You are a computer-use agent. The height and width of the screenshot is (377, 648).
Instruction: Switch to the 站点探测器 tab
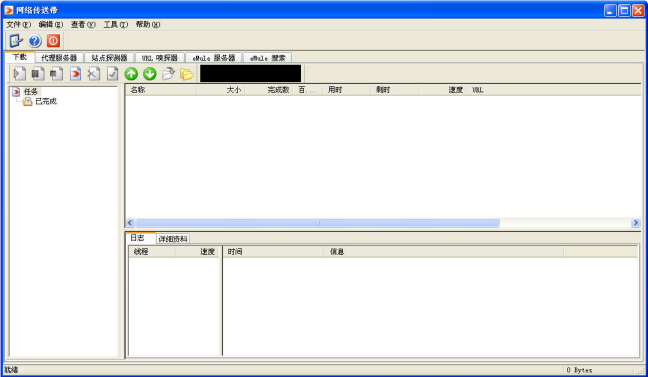tap(109, 58)
